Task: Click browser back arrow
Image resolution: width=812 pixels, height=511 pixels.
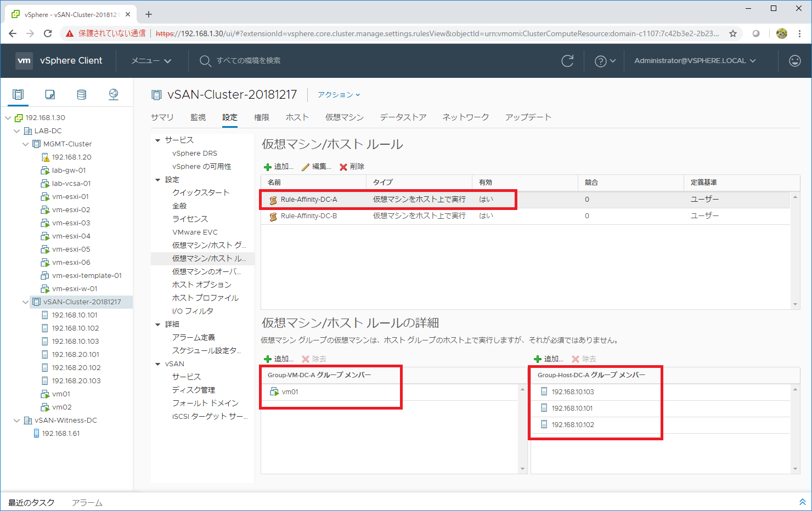Action: tap(13, 33)
